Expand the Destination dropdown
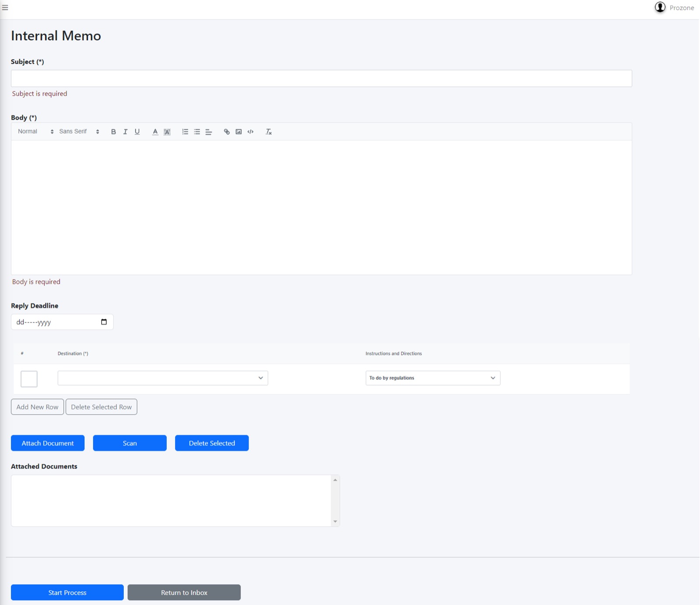The height and width of the screenshot is (605, 700). (x=163, y=378)
